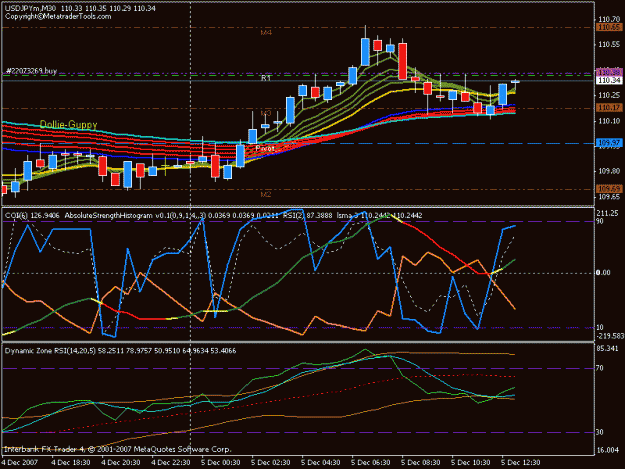Select the white 110.34 current price tag

click(x=609, y=80)
